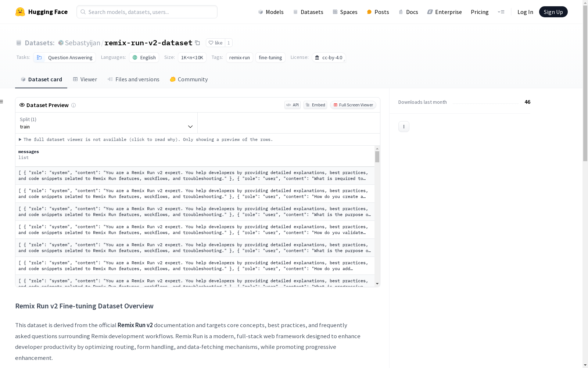Screen dimensions: 588x368
Task: Click the Downloads last month count 46
Action: [x=527, y=102]
